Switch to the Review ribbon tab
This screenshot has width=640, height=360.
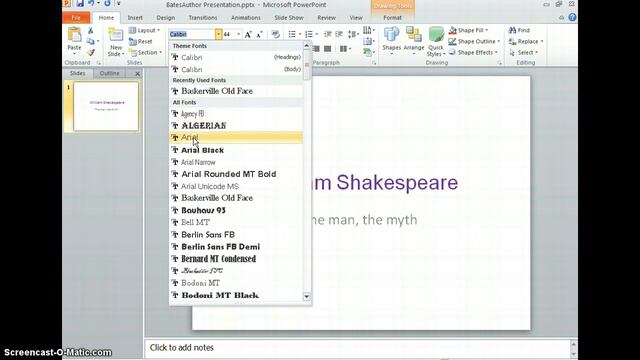point(327,18)
